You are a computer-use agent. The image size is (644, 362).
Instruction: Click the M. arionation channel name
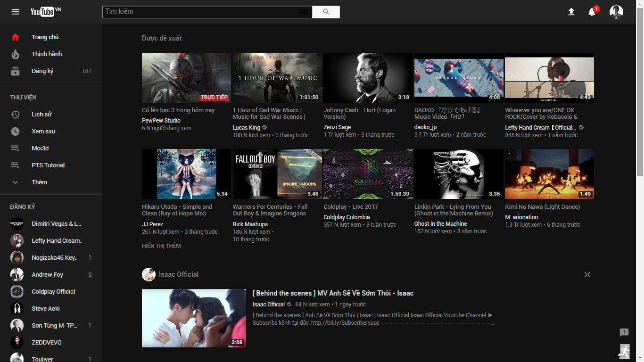521,217
